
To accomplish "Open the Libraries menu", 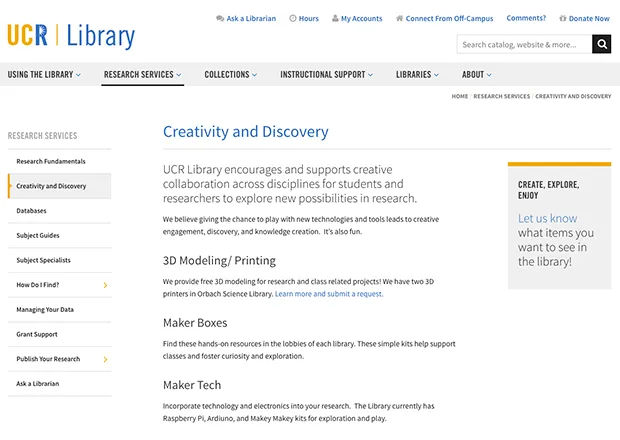I will pos(414,74).
